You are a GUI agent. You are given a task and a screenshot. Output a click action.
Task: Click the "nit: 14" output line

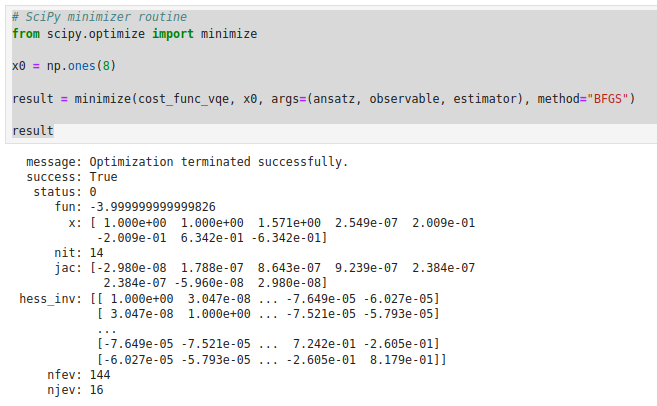tap(79, 253)
